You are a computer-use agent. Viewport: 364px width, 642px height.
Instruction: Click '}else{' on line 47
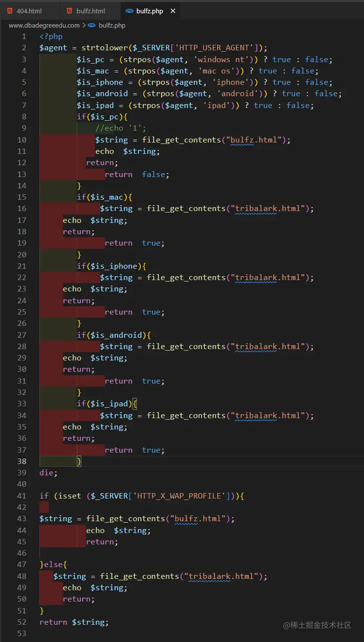coord(53,565)
